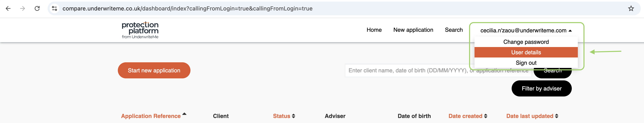Sort the Date created column
This screenshot has width=644, height=123.
tap(485, 116)
